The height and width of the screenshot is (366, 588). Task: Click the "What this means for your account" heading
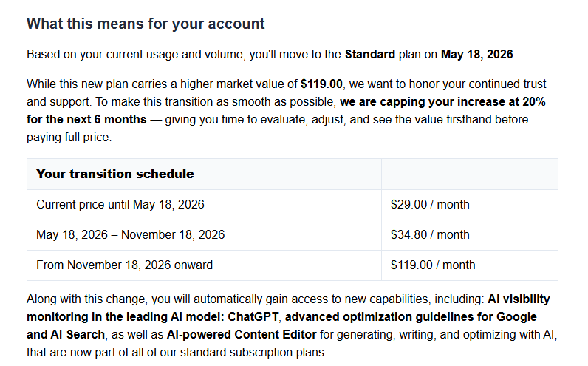point(146,24)
